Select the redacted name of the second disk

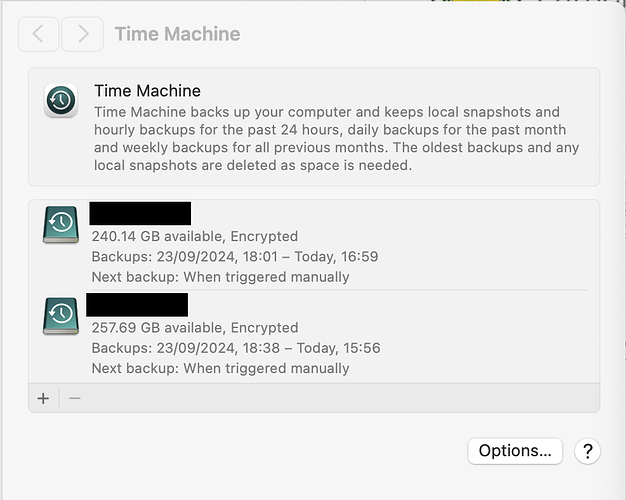coord(137,305)
